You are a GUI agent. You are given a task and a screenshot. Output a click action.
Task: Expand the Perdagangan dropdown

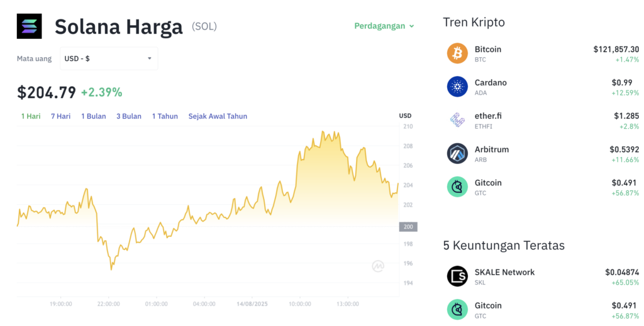pos(384,26)
